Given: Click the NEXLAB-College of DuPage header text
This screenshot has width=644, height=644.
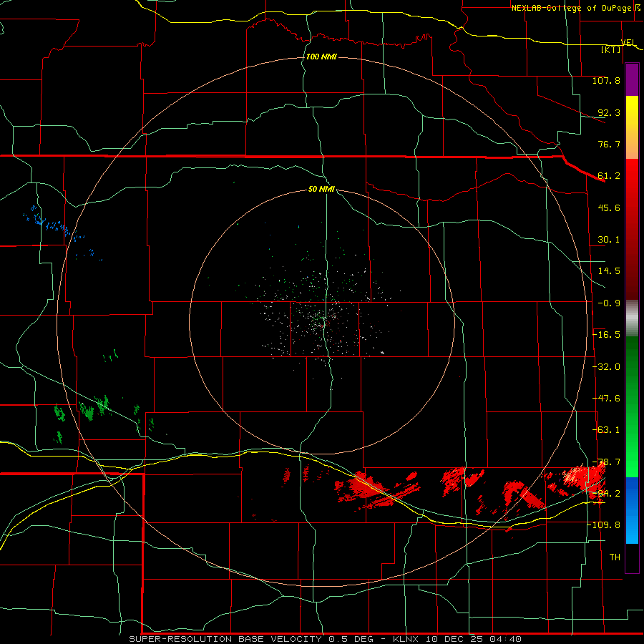Looking at the screenshot, I should click(571, 8).
